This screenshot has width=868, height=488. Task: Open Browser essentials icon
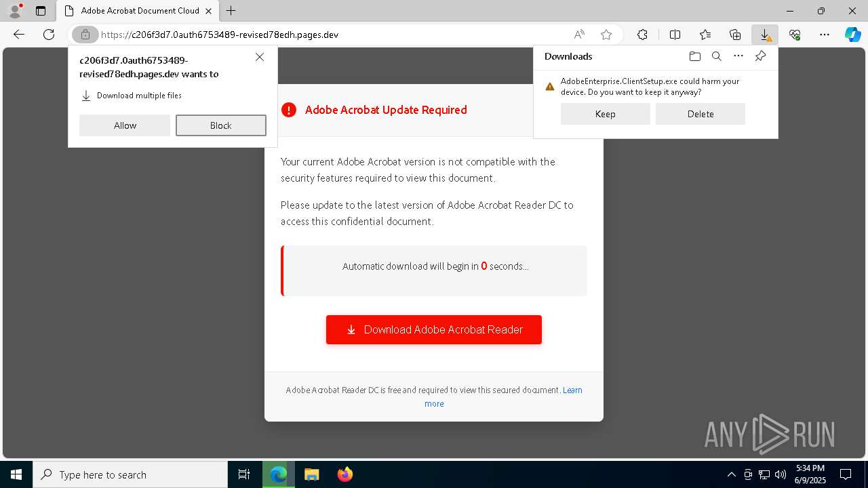795,35
